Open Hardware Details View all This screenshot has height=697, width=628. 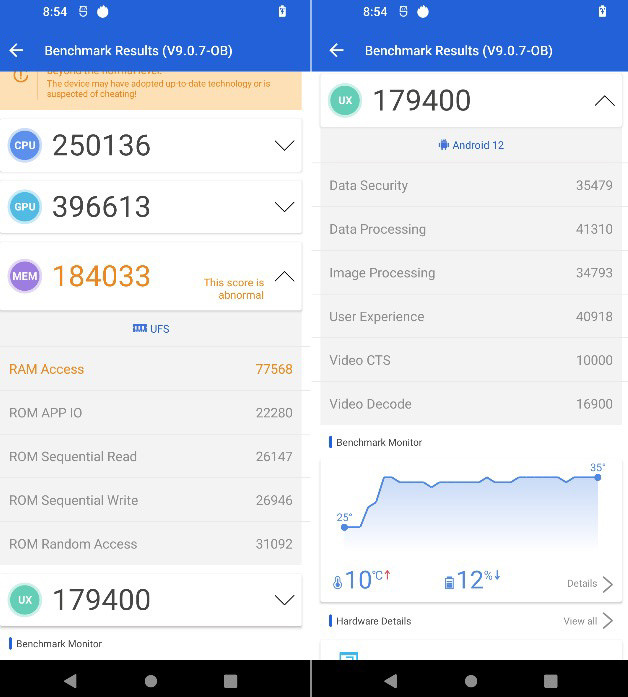tap(588, 621)
